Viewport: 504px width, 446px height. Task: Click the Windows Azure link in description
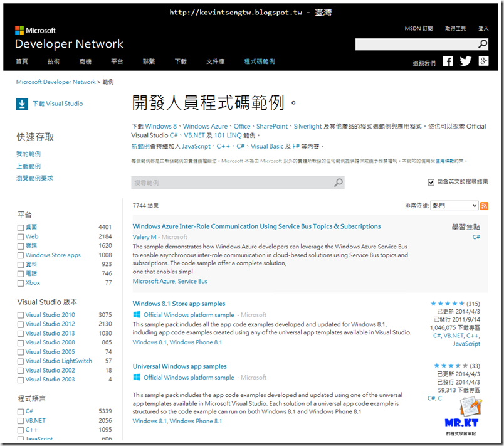(x=205, y=126)
